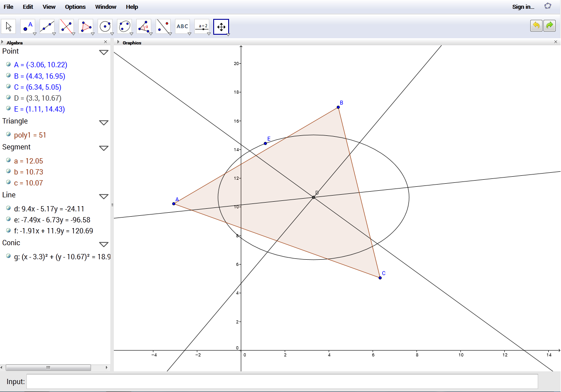Collapse the Line section in Algebra panel

coord(104,196)
